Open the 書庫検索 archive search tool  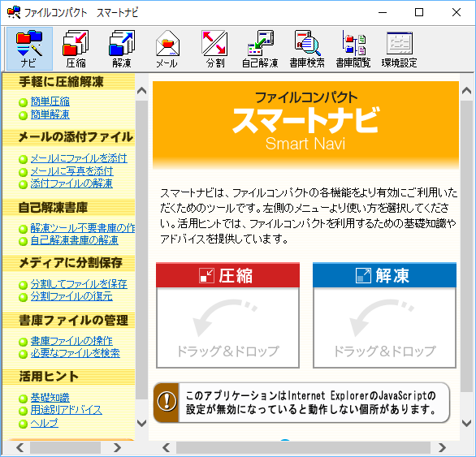pos(307,49)
